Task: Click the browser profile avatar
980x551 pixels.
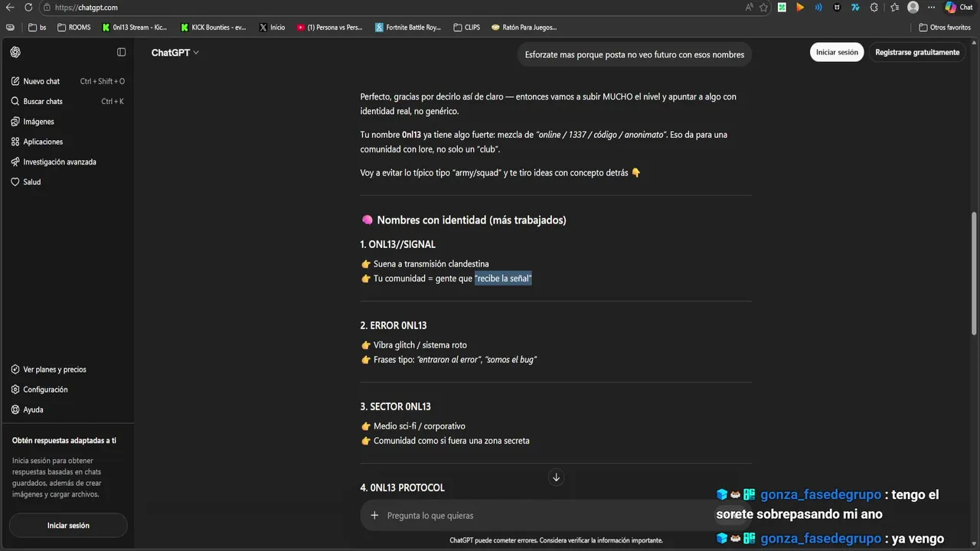Action: pos(913,7)
